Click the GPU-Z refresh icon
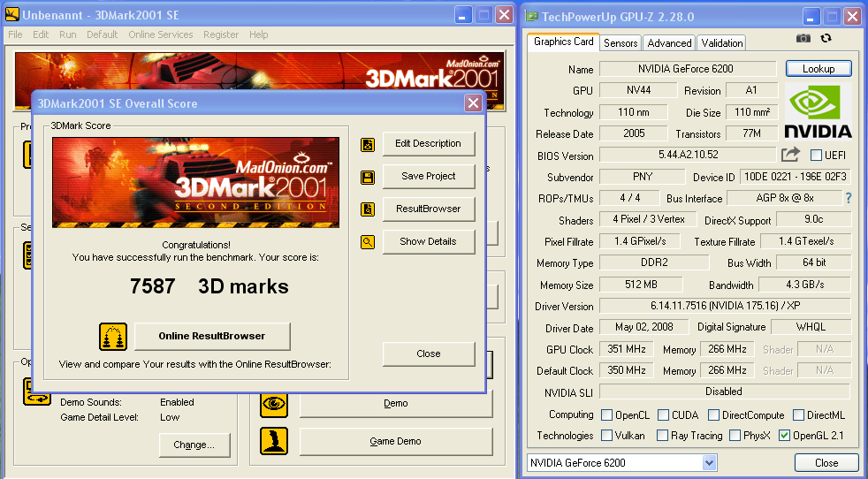This screenshot has height=479, width=868. 826,38
